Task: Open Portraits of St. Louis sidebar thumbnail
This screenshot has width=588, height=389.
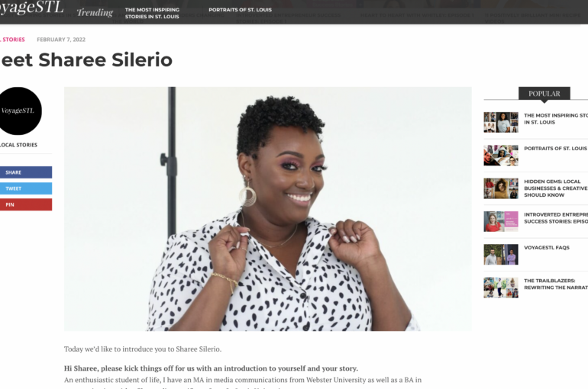Action: pyautogui.click(x=501, y=156)
